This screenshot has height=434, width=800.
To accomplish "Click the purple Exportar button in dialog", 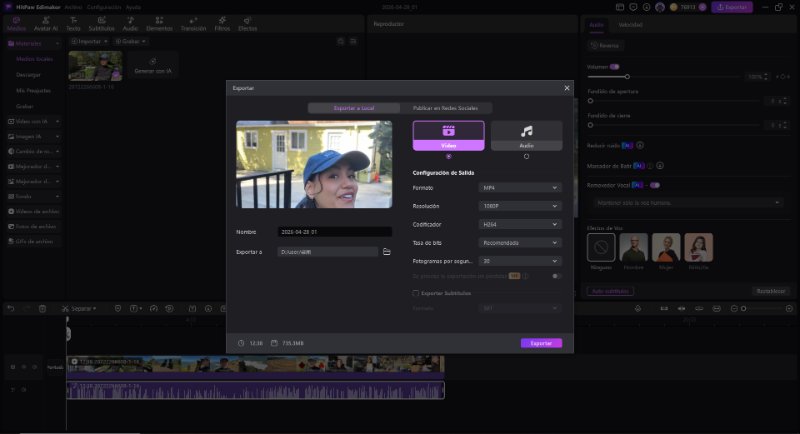I will click(x=541, y=343).
